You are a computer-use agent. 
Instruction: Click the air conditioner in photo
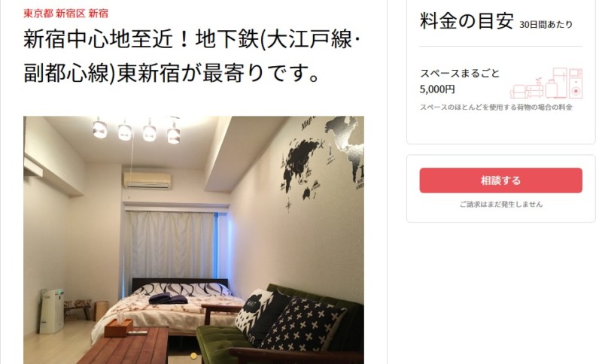click(x=147, y=180)
